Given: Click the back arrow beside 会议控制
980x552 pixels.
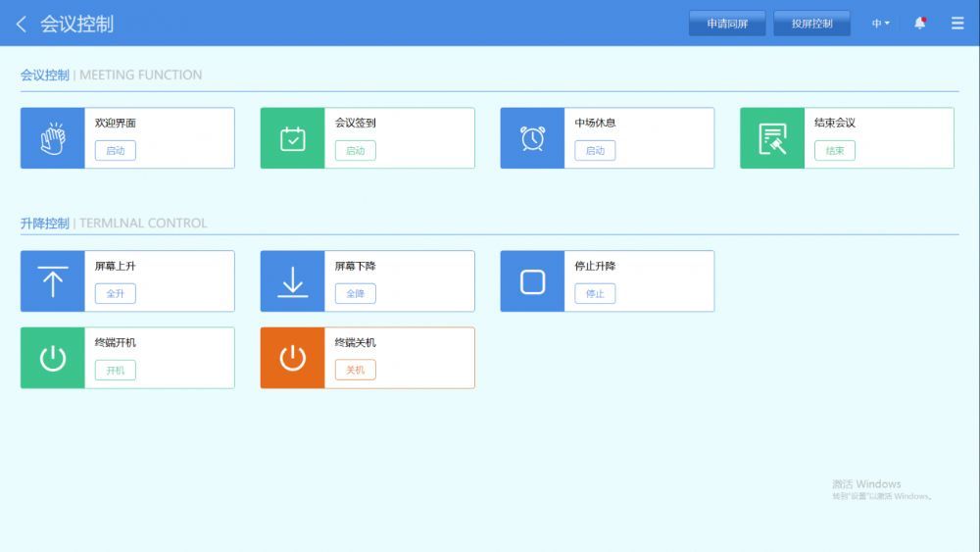Looking at the screenshot, I should click(x=22, y=24).
